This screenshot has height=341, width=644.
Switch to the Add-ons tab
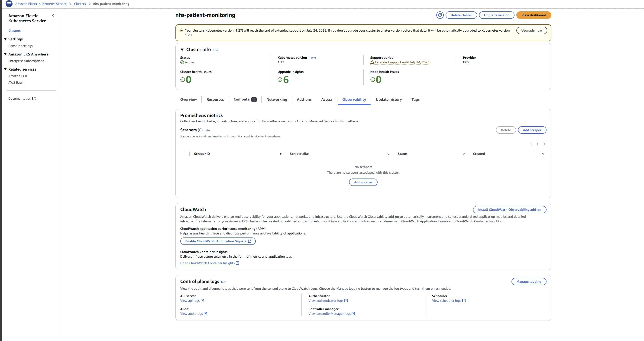pos(304,100)
